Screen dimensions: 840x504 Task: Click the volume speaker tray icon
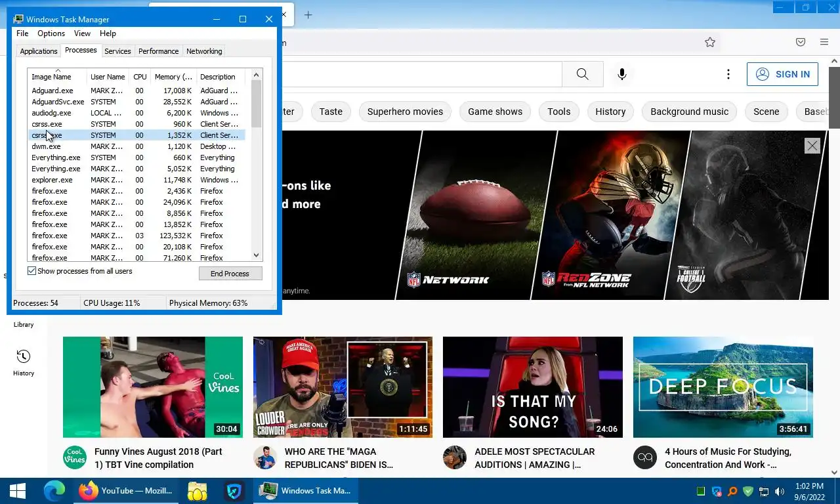tap(780, 491)
